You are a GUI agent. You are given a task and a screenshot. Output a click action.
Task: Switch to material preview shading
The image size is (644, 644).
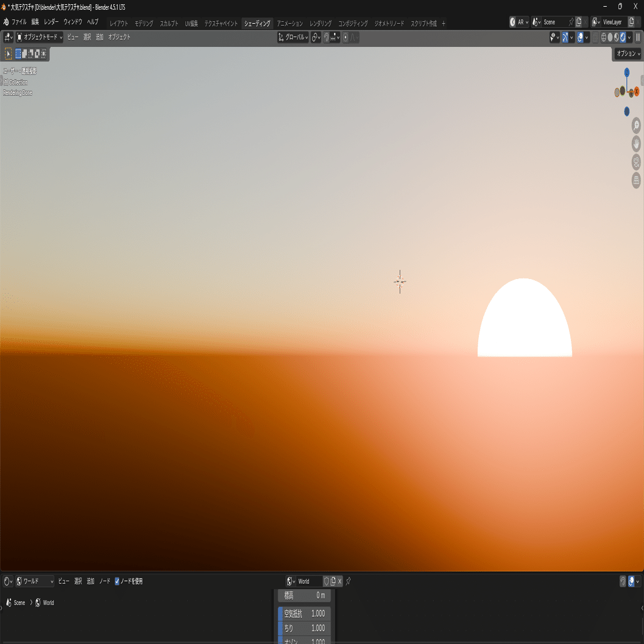(617, 37)
